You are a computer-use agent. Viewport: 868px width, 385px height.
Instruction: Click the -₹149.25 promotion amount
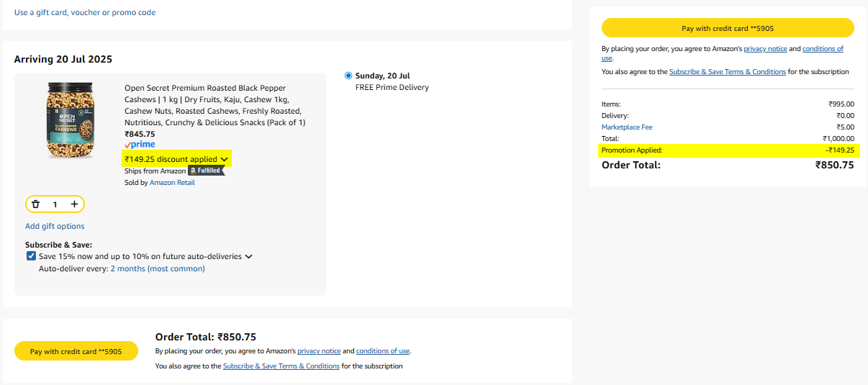pos(840,150)
